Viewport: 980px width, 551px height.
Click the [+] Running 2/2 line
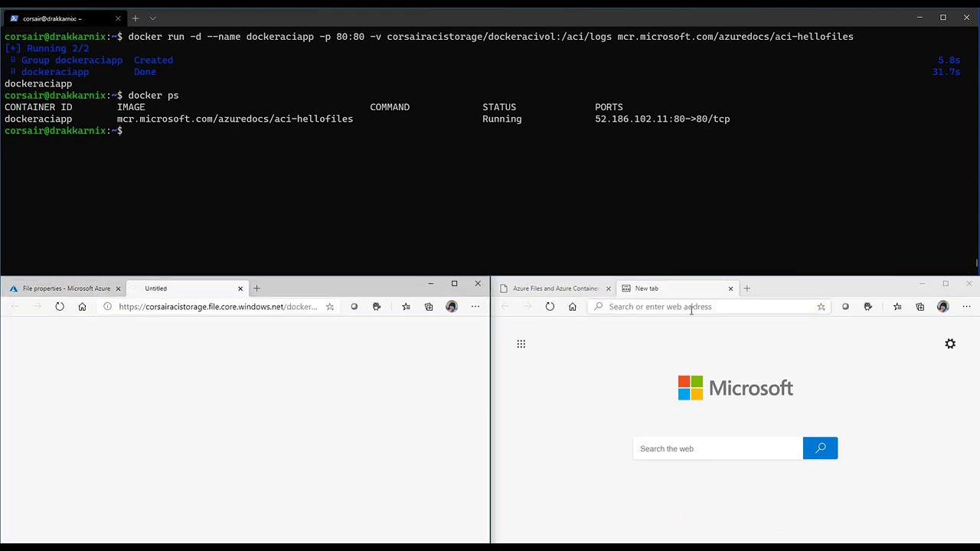[x=47, y=48]
